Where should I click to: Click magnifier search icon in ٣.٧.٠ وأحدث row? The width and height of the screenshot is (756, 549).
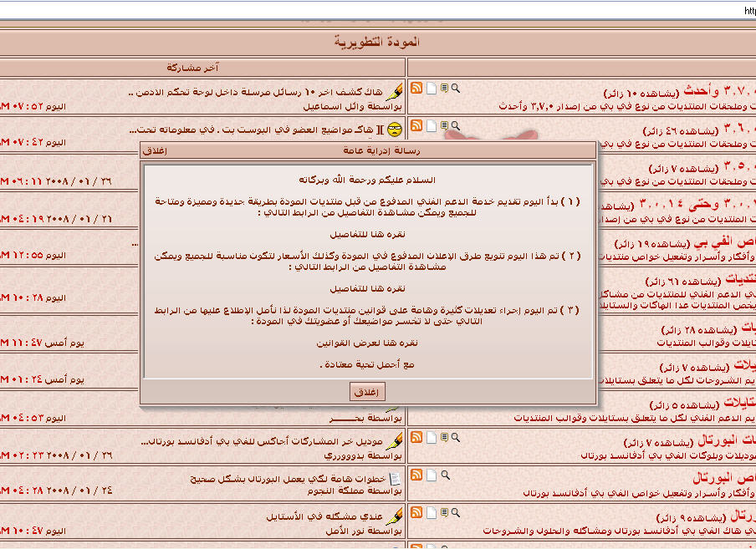click(x=456, y=88)
